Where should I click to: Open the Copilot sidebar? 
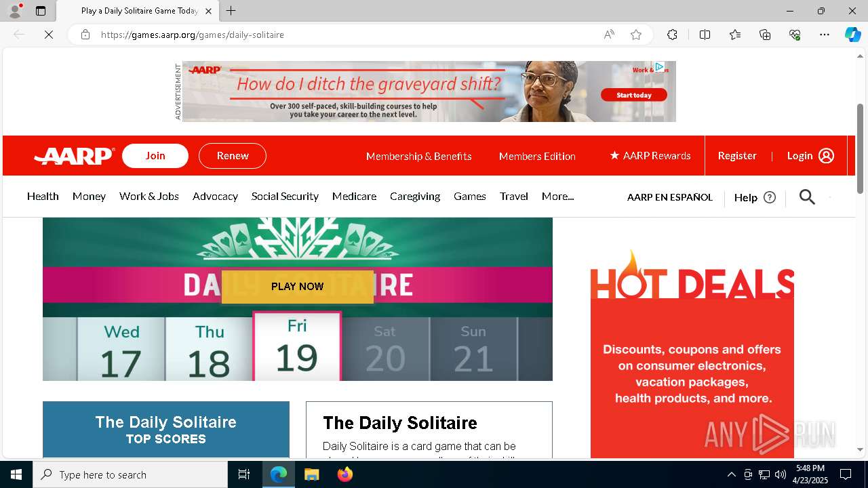click(x=852, y=35)
